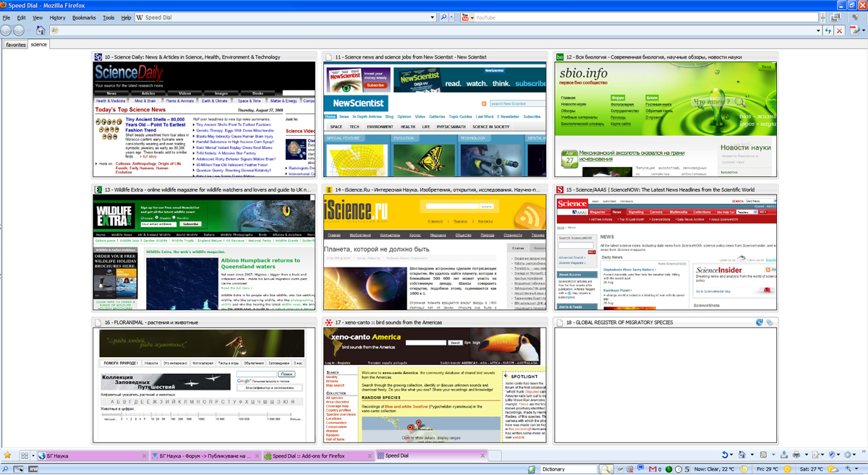Image resolution: width=868 pixels, height=475 pixels.
Task: Click the Back navigation button
Action: [6, 30]
